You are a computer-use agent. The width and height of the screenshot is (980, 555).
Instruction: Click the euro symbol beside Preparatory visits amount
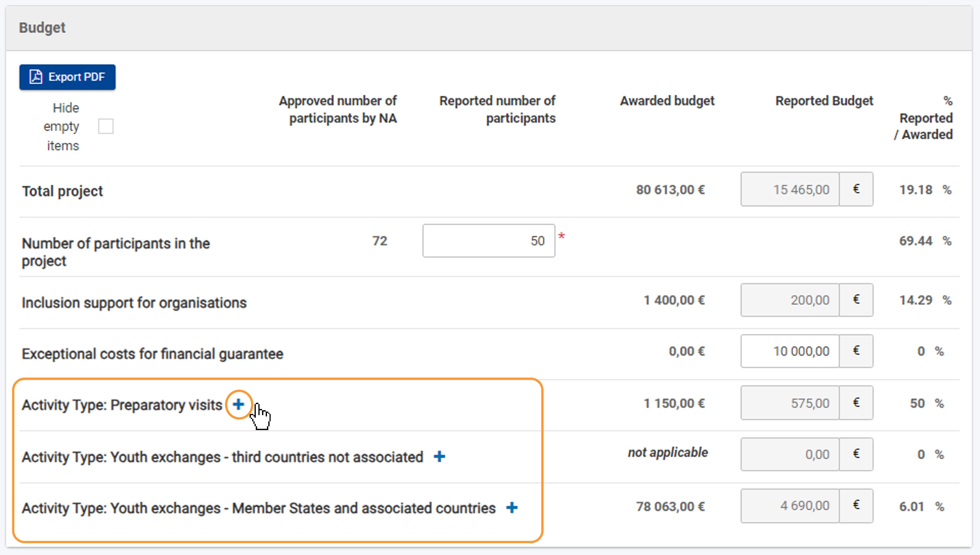(x=856, y=403)
